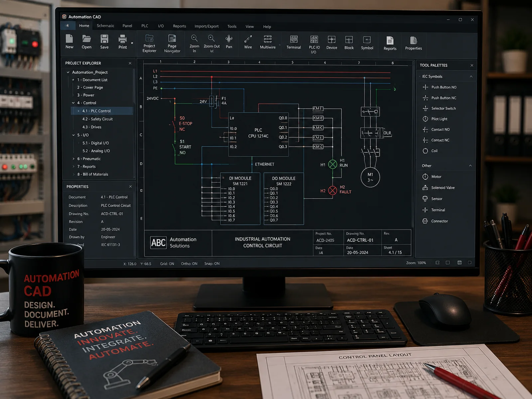Select 2 - Cover Page item
This screenshot has width=532, height=399.
tap(90, 87)
